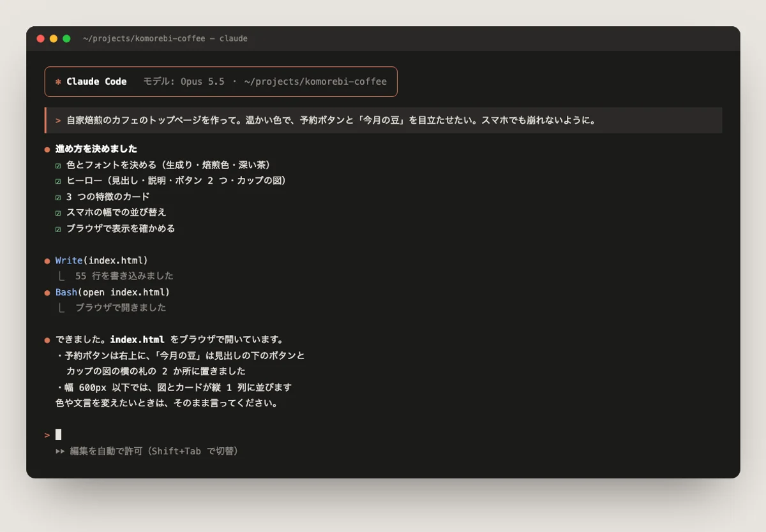
Task: Click the '進め方を決めました' heading
Action: tap(96, 149)
